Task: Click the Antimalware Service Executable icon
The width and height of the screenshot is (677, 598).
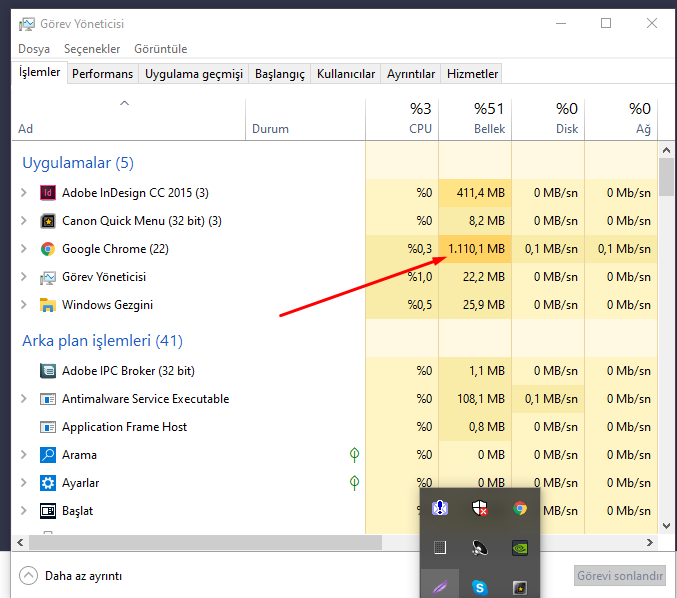Action: (48, 399)
